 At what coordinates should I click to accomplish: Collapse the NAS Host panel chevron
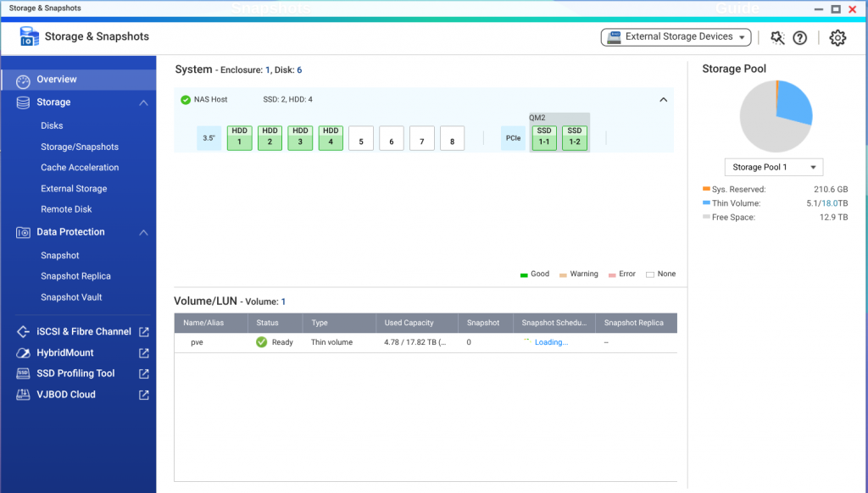[x=663, y=100]
